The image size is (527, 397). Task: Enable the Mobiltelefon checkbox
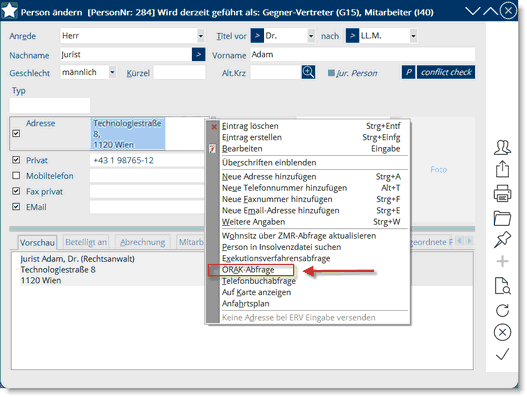point(16,175)
